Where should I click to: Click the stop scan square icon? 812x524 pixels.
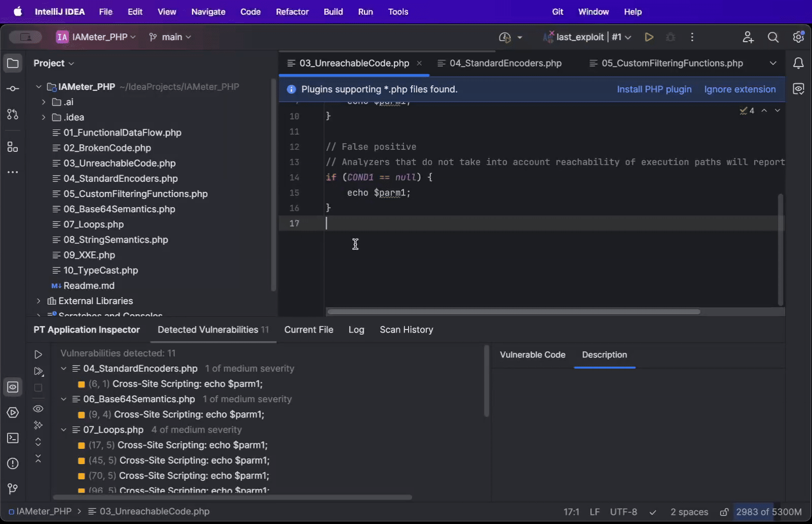click(38, 388)
